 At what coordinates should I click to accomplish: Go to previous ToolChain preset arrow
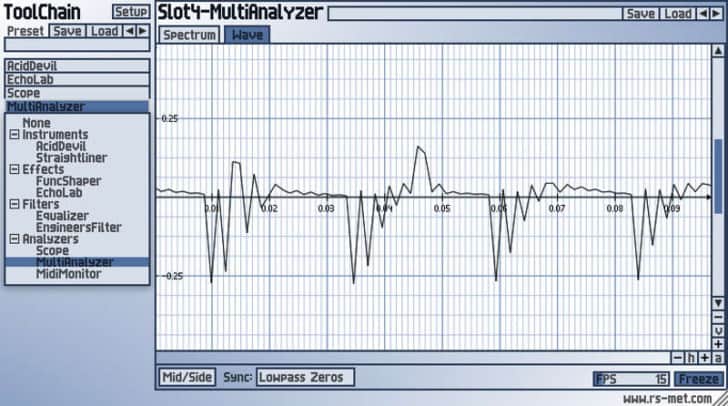[x=130, y=31]
